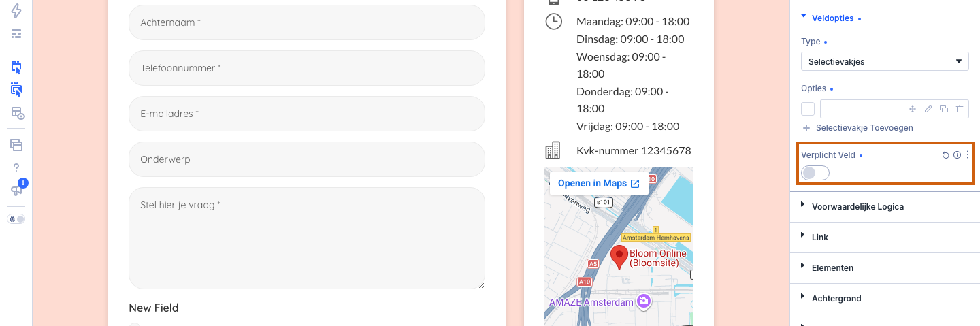Click the building icon beside Kvk-nummer
980x326 pixels.
point(553,150)
